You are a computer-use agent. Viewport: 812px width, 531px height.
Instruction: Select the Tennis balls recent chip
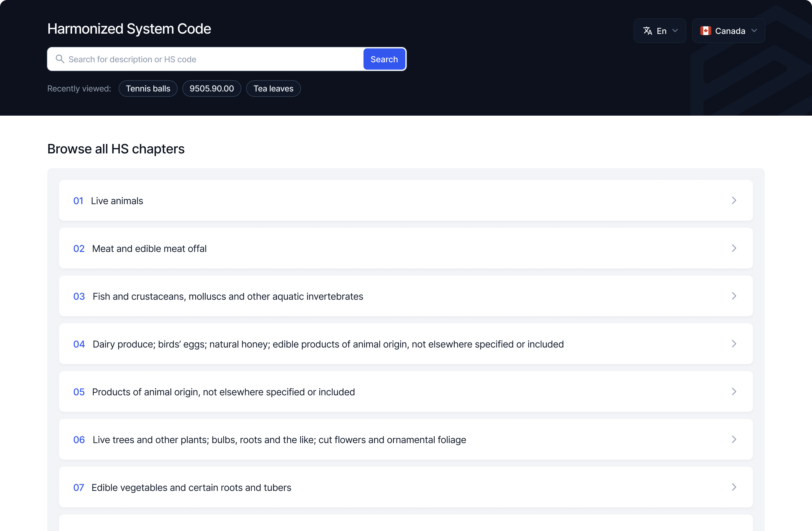pyautogui.click(x=148, y=88)
